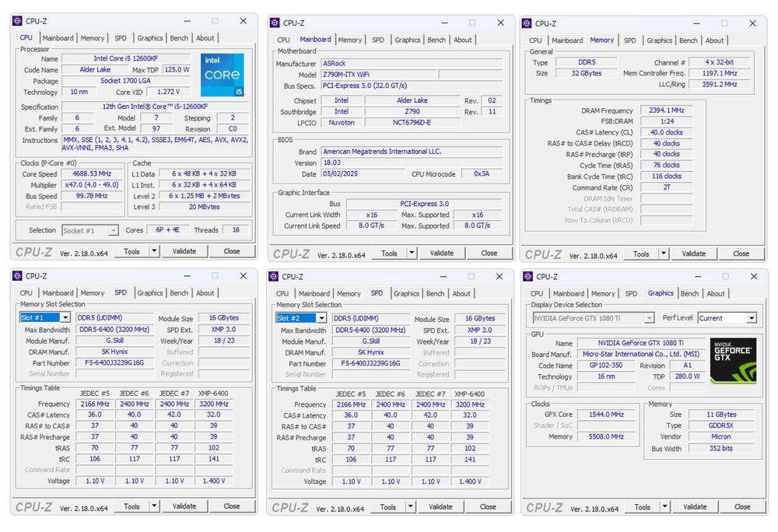Image resolution: width=778 pixels, height=532 pixels.
Task: Click the Mem Controller Freq. value 1197.1 MHz
Action: point(719,73)
